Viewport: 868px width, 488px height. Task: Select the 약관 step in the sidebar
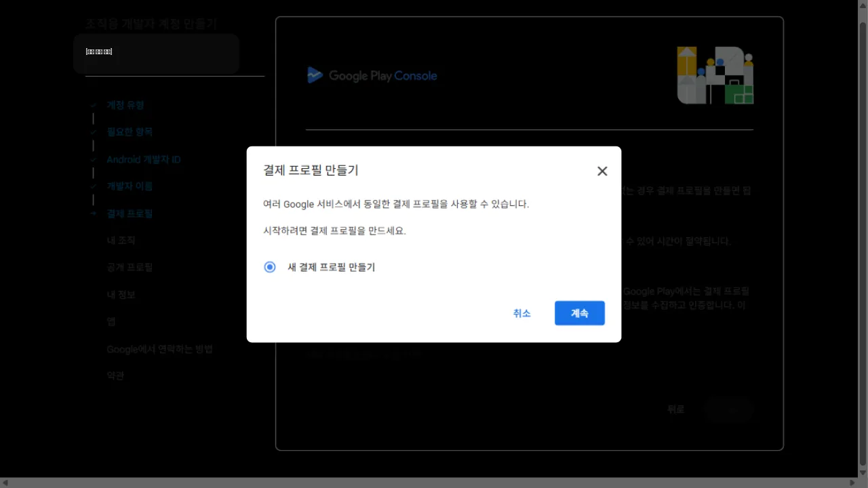[115, 376]
